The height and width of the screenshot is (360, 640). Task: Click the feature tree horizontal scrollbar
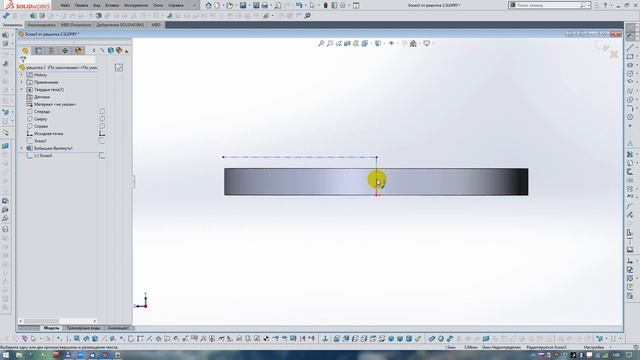click(58, 321)
